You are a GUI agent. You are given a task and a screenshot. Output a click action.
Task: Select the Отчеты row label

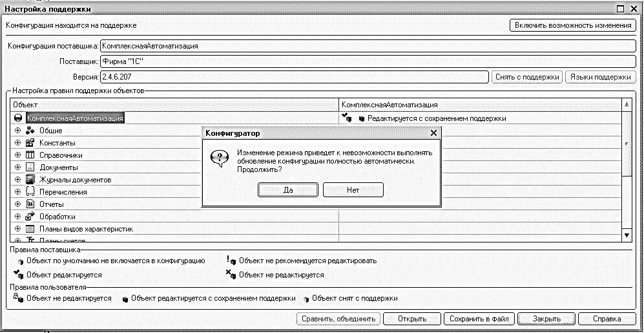coord(51,204)
